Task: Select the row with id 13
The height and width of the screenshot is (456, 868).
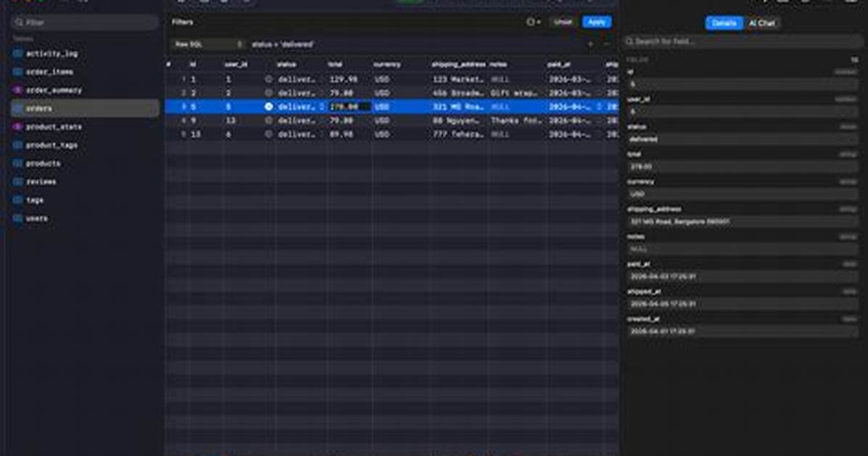Action: pyautogui.click(x=392, y=134)
